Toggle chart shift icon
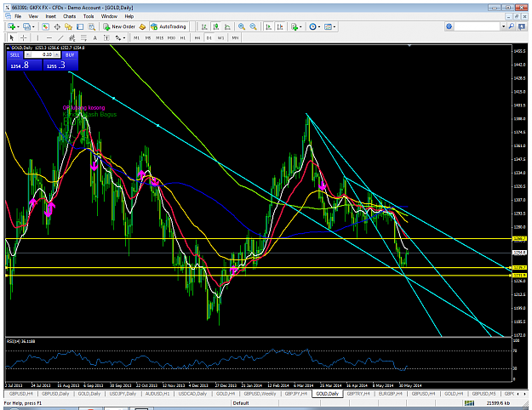Viewport: 532px width, 410px height. [x=280, y=26]
